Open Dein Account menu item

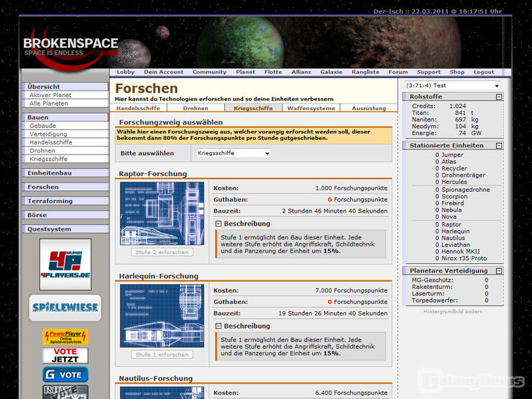163,72
